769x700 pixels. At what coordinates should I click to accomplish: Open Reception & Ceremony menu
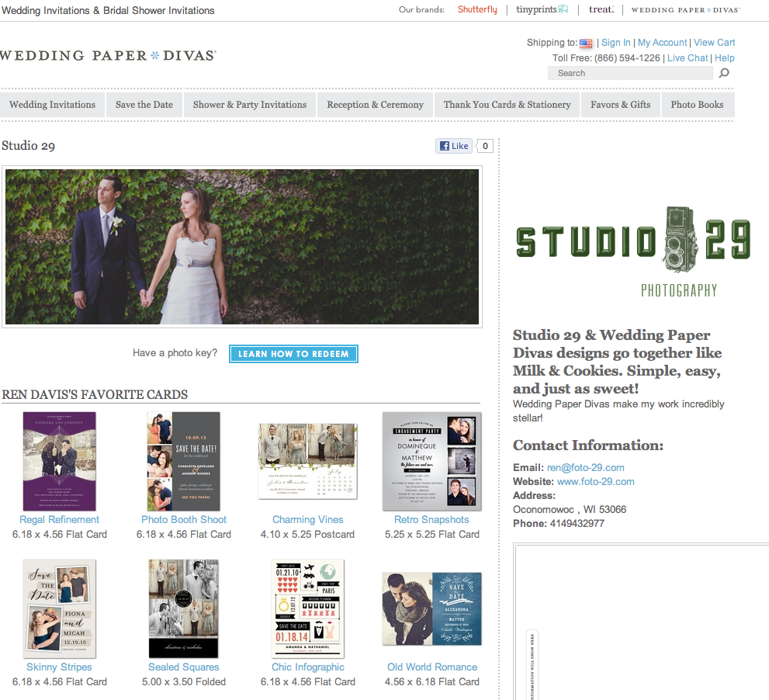[375, 105]
